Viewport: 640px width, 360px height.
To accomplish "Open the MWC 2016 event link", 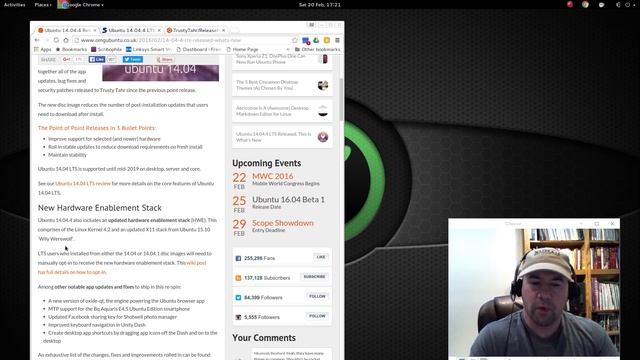I will (x=273, y=176).
